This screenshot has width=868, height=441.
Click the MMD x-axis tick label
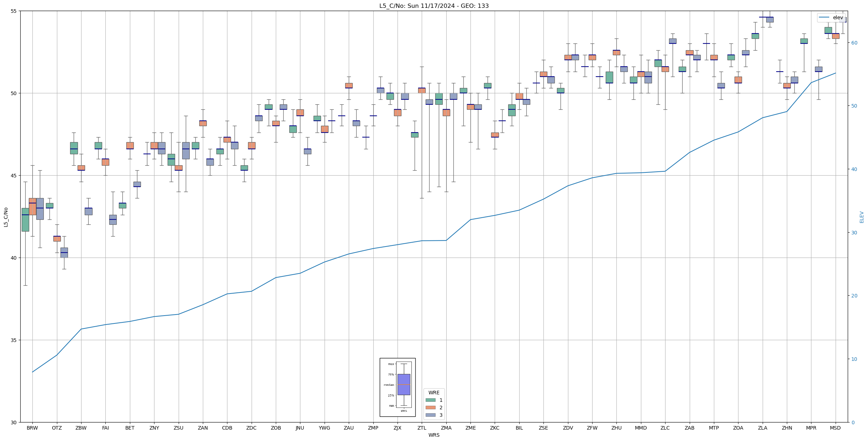(x=641, y=428)
